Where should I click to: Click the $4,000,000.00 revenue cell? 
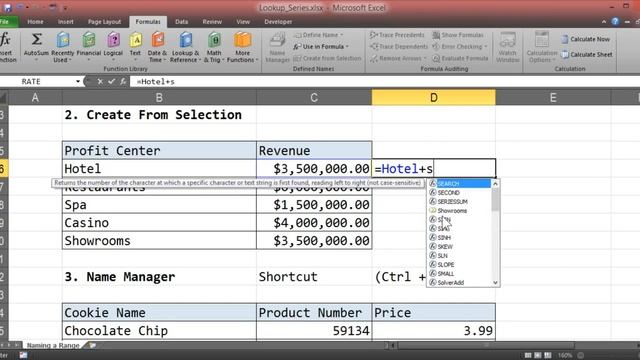[x=314, y=223]
